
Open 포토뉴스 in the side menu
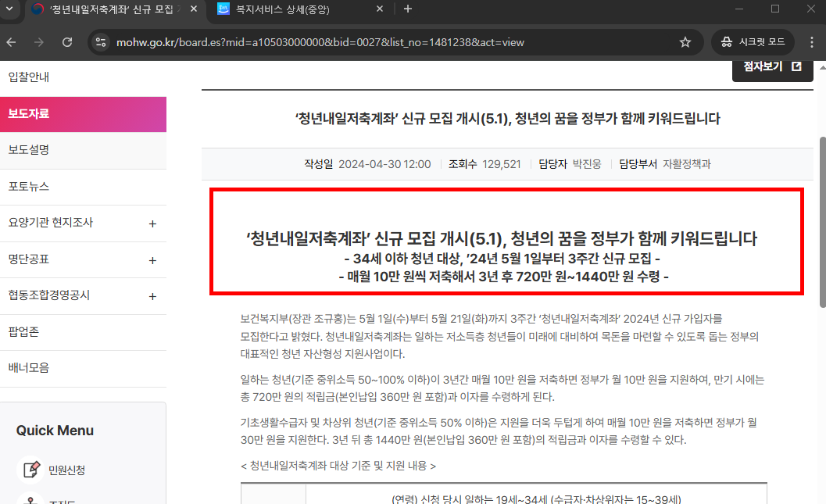[84, 187]
